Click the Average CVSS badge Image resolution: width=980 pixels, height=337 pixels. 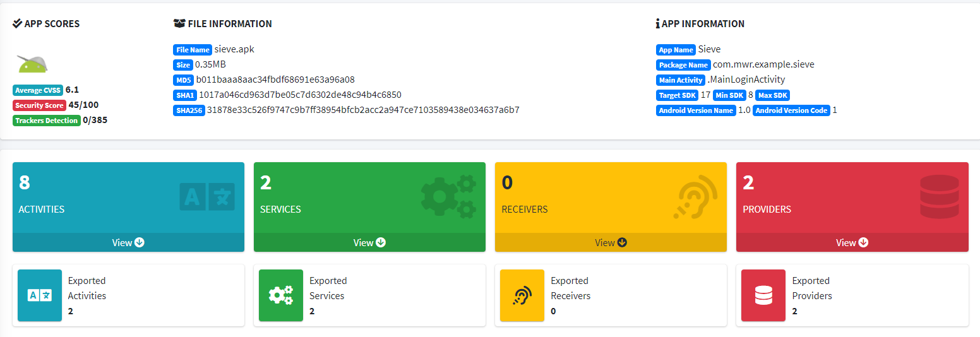click(38, 90)
